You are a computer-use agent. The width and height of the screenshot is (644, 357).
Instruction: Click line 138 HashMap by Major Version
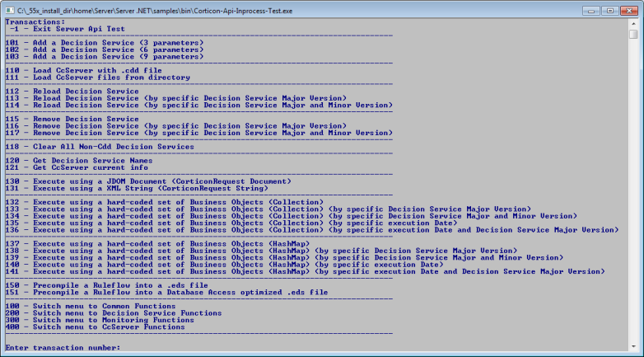[261, 251]
